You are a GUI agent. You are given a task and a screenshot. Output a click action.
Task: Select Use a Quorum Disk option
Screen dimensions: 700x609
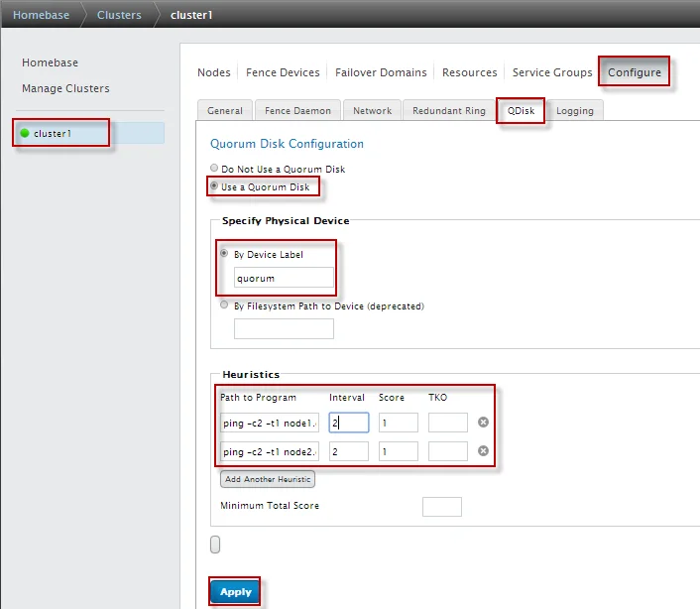[x=214, y=186]
